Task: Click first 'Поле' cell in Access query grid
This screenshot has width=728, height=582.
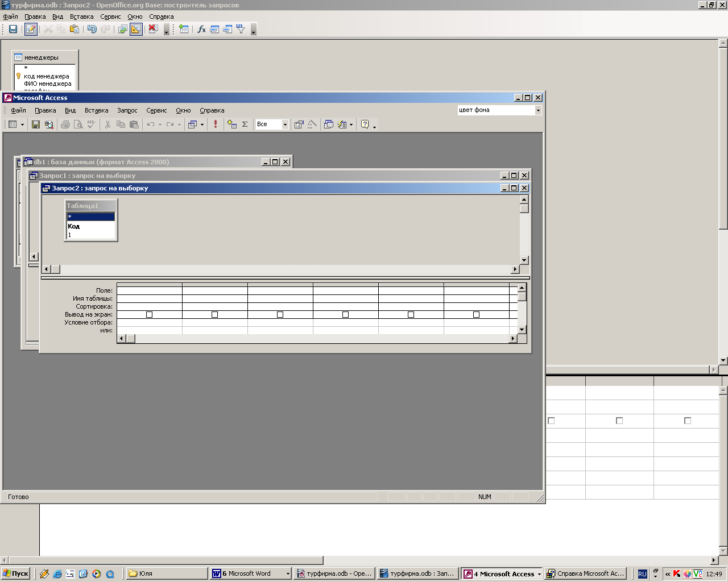Action: coord(150,290)
